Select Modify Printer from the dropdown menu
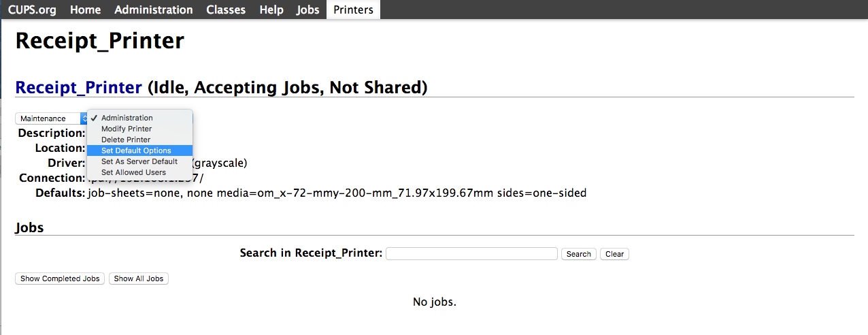The width and height of the screenshot is (868, 335). point(127,129)
